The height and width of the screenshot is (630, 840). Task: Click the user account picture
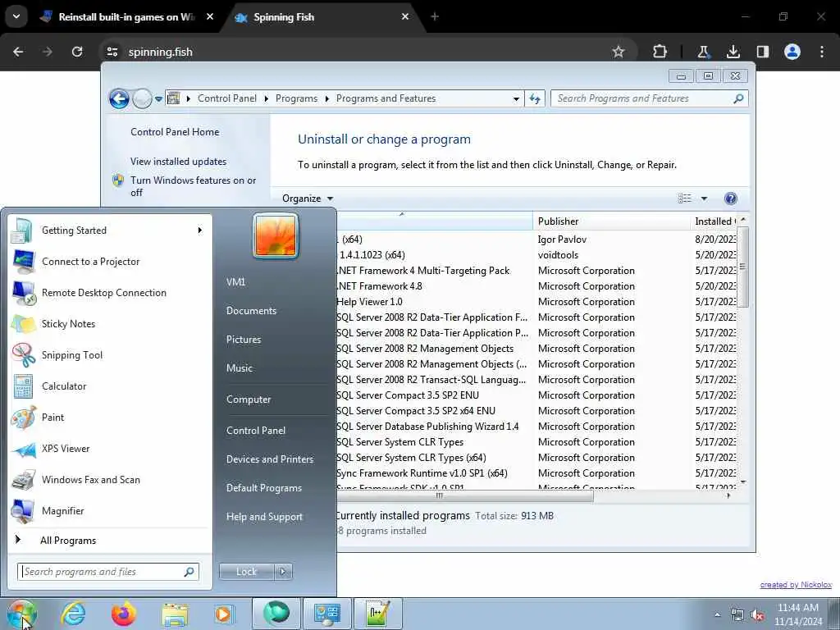(276, 235)
